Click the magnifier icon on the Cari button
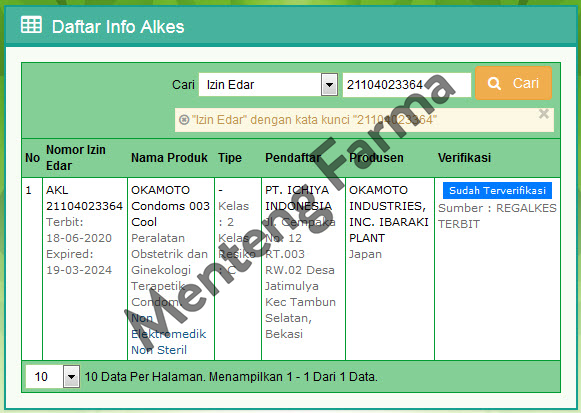The image size is (581, 413). (494, 83)
